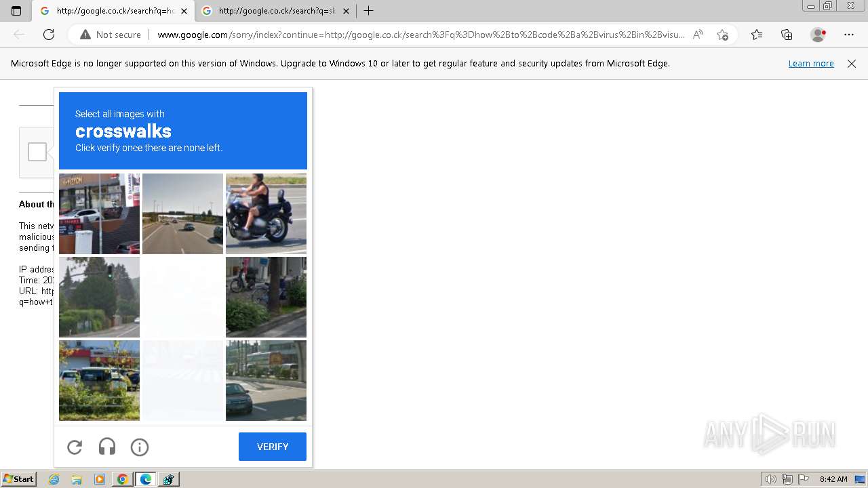Select the storefront image tile
The image size is (868, 488).
tap(99, 213)
